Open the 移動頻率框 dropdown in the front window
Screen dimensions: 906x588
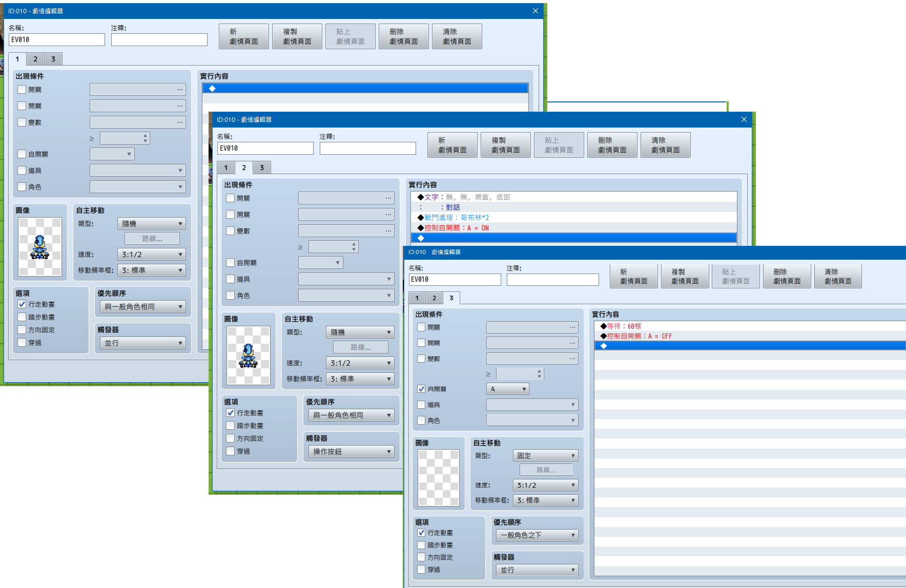pyautogui.click(x=545, y=500)
